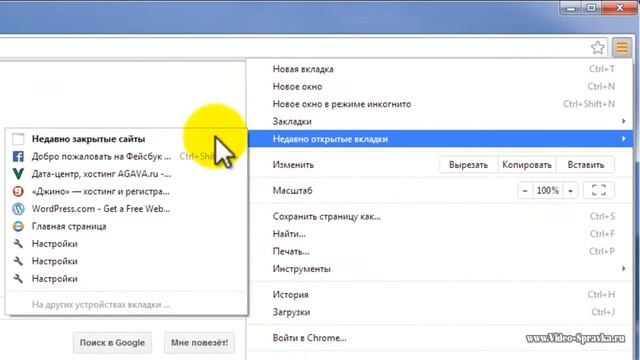Minimize the Chrome window

point(571,8)
